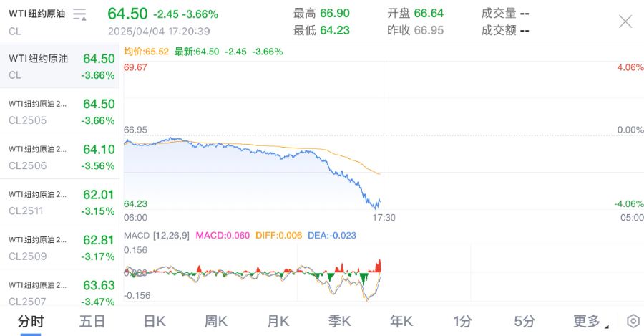644x336 pixels.
Task: Select the CL2505 contract in list
Action: click(60, 112)
